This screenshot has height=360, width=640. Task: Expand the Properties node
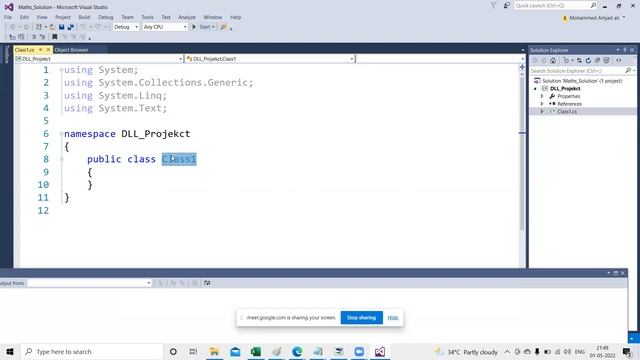point(542,96)
